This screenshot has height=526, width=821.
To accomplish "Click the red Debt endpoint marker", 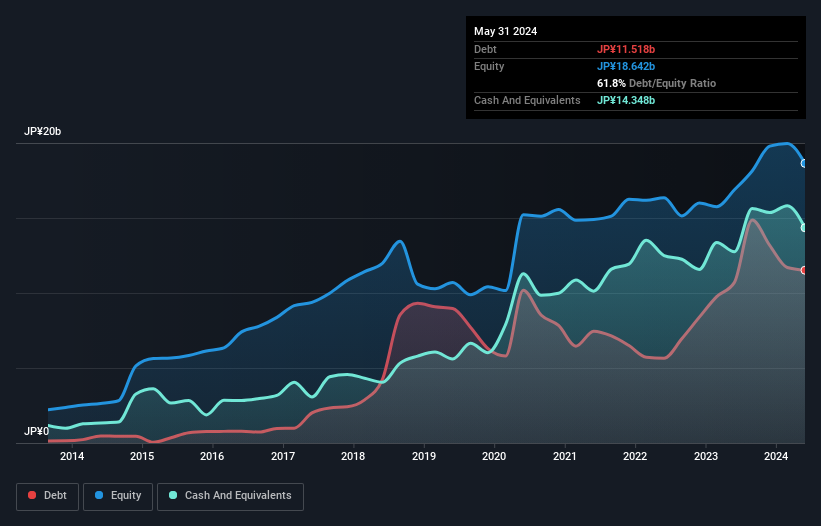I will (x=804, y=270).
